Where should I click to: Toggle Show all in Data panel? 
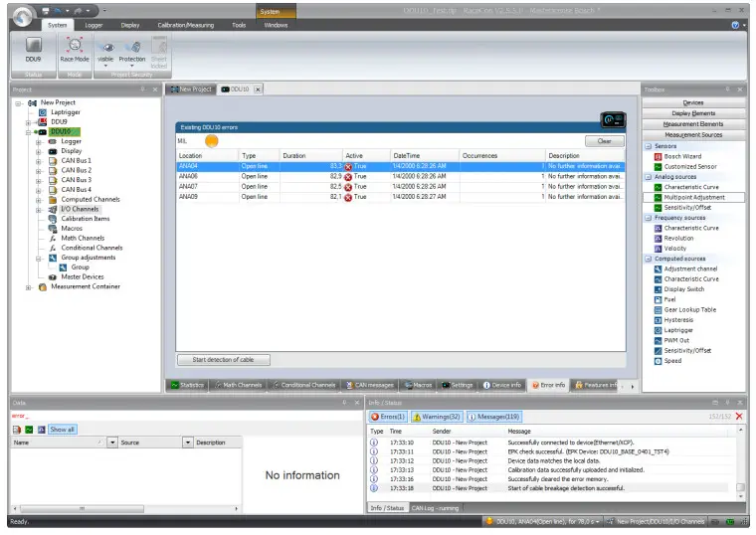point(63,430)
